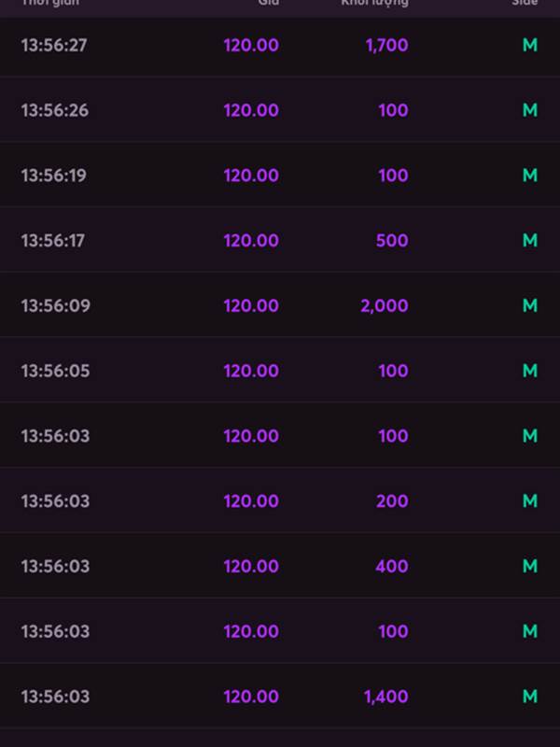
Task: Click the 2,000 volume value
Action: click(x=385, y=306)
